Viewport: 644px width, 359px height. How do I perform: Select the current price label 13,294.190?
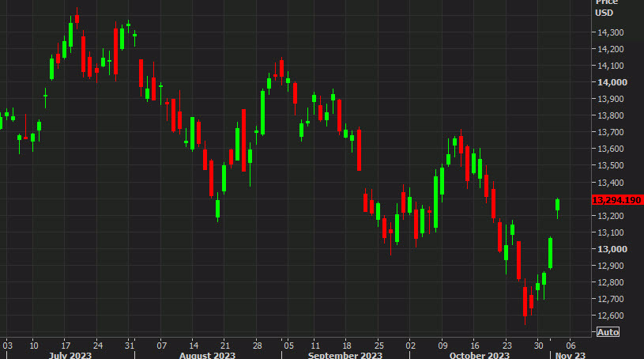616,200
